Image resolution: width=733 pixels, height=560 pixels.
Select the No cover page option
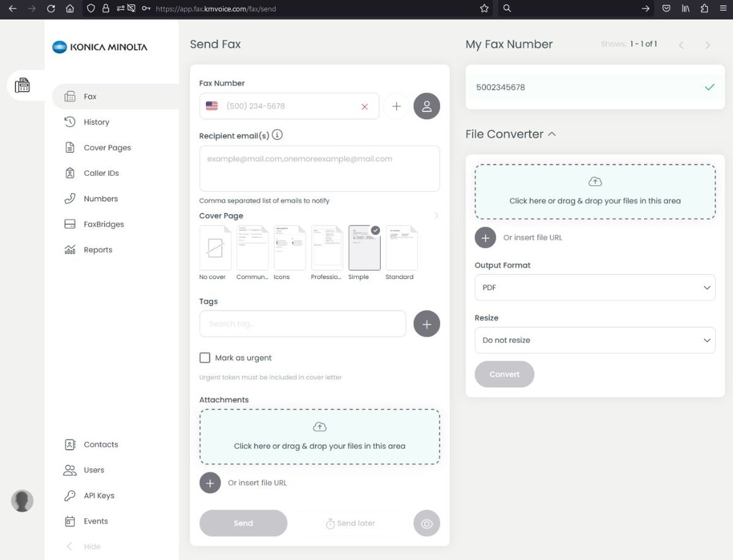(x=215, y=248)
